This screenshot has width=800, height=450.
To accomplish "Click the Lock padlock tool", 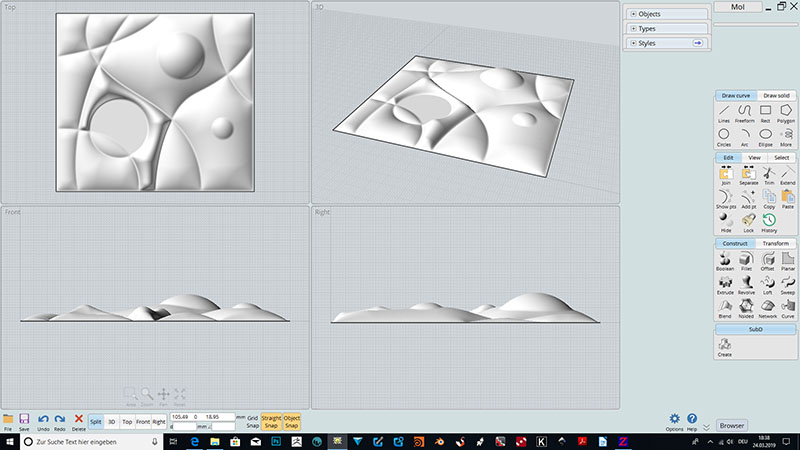I will [748, 223].
